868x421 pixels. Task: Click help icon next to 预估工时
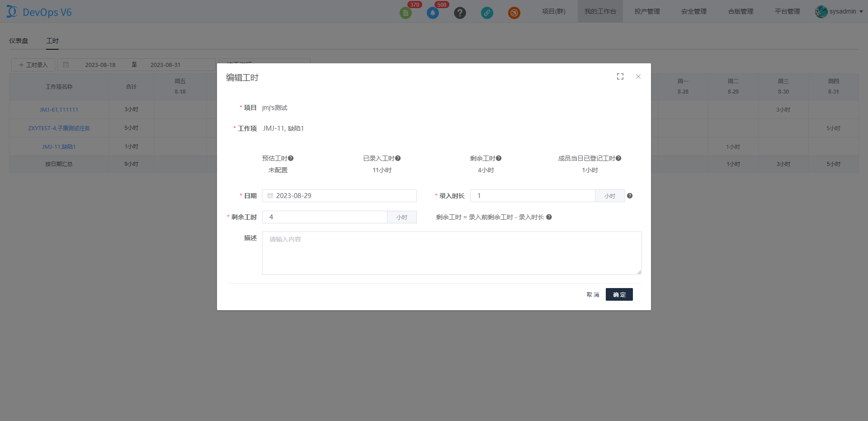coord(291,158)
